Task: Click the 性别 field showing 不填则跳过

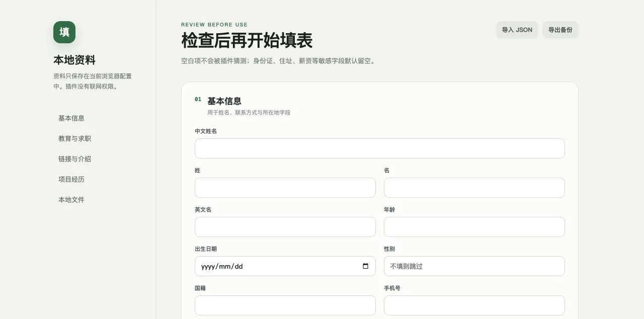Action: pyautogui.click(x=474, y=266)
